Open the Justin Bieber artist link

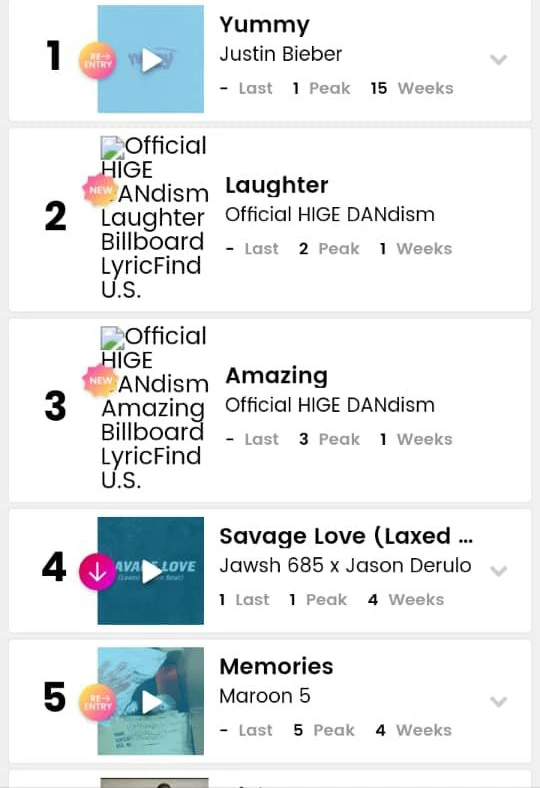280,54
